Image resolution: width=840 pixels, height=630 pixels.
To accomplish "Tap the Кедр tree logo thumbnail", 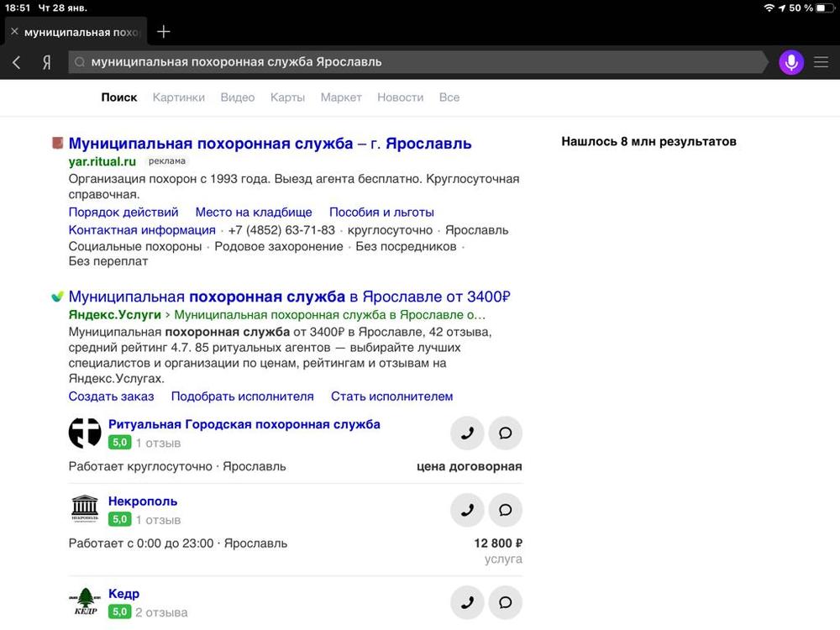I will [85, 601].
